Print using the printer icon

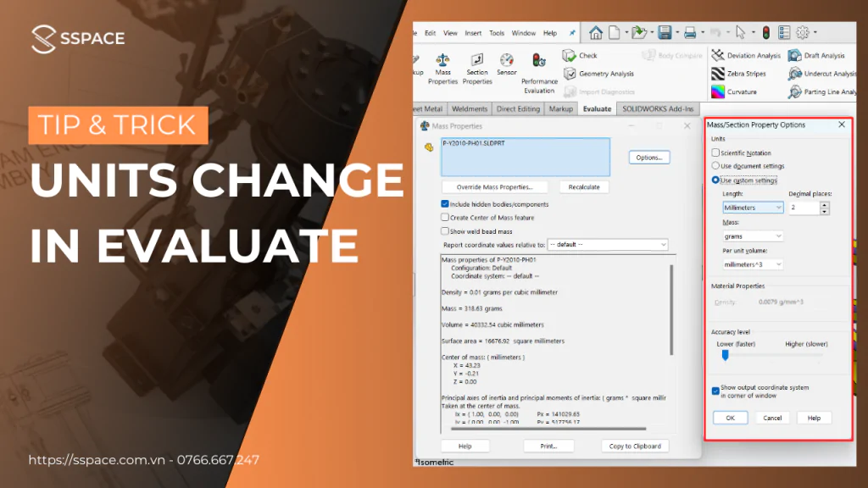690,33
